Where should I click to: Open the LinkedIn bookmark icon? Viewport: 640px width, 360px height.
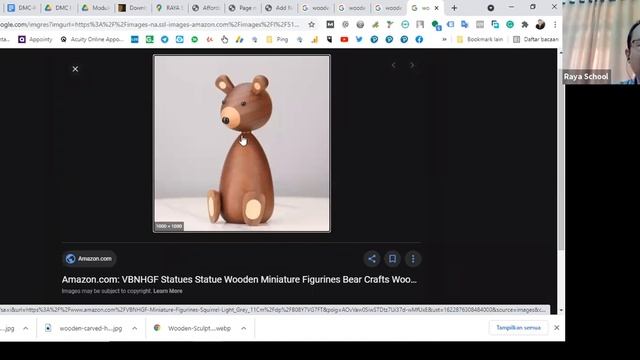coord(135,40)
